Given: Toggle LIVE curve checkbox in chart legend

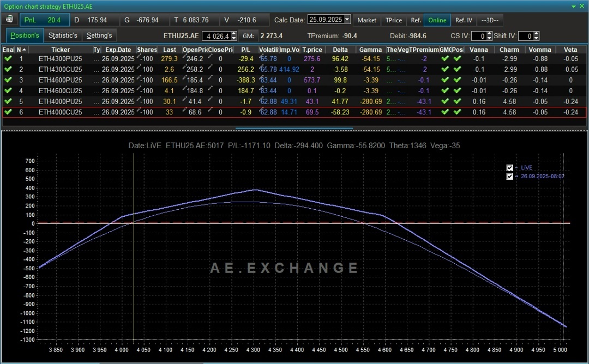Looking at the screenshot, I should click(x=510, y=168).
